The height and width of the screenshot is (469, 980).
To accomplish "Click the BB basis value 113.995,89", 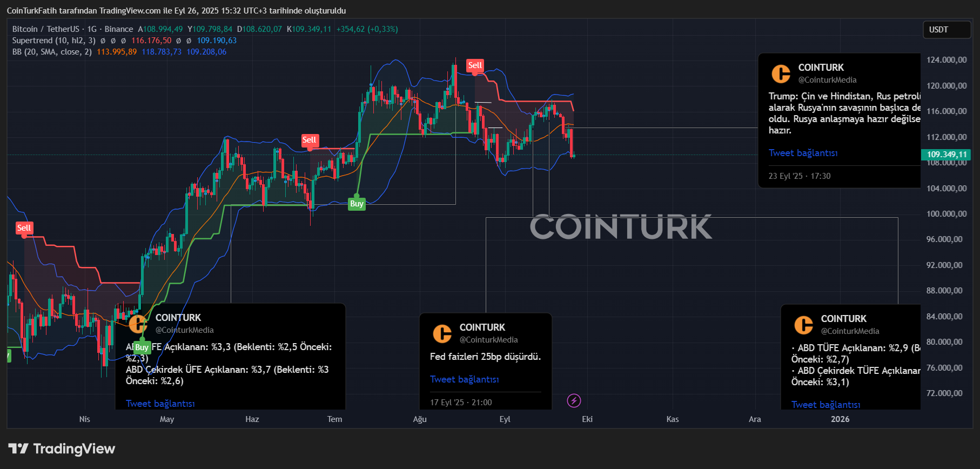I will pos(117,52).
